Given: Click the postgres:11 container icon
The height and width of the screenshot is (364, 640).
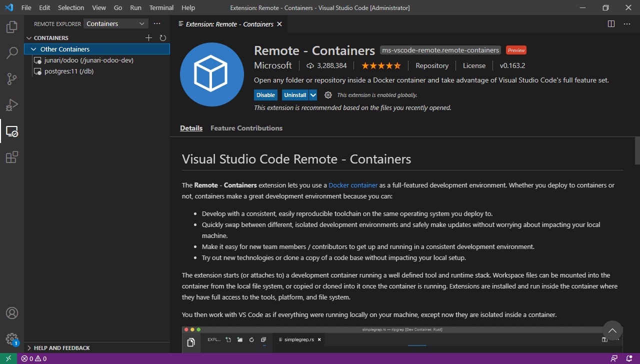Looking at the screenshot, I should tap(37, 71).
